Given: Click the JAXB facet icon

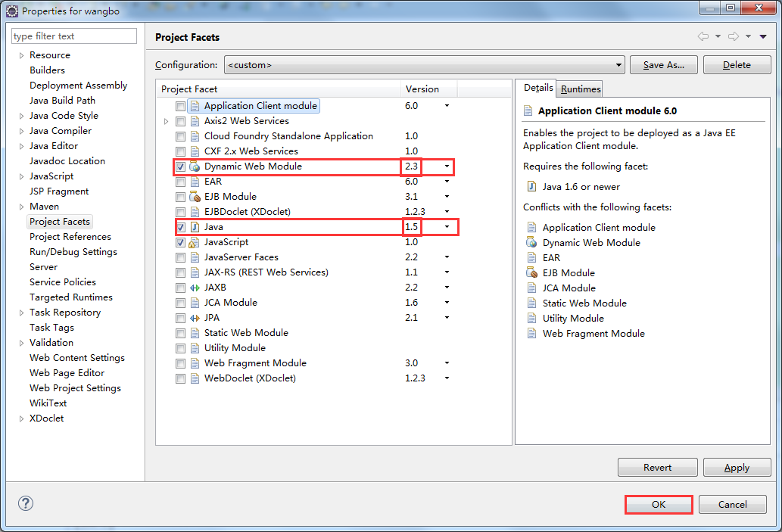Looking at the screenshot, I should pos(195,288).
